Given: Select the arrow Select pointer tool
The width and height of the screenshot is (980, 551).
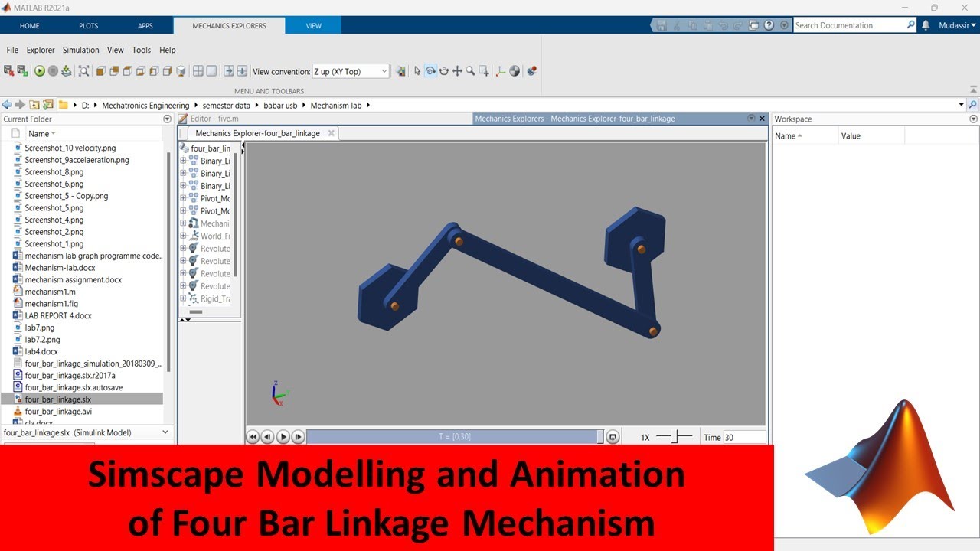Looking at the screenshot, I should point(417,71).
